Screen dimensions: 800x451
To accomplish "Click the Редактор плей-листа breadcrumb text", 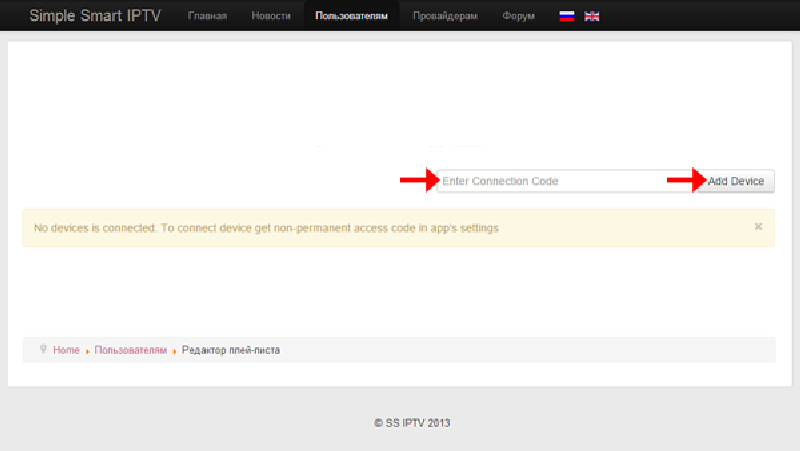I will (x=231, y=350).
